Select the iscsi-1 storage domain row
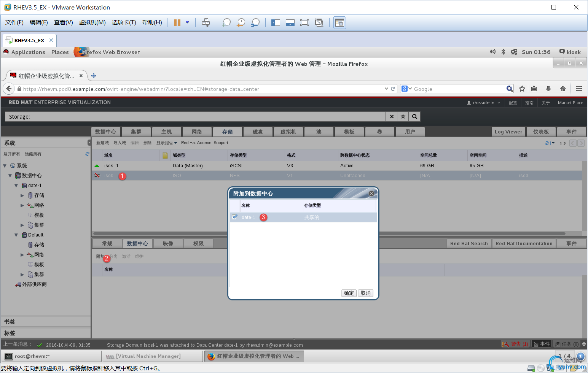The width and height of the screenshot is (588, 373). pyautogui.click(x=337, y=166)
